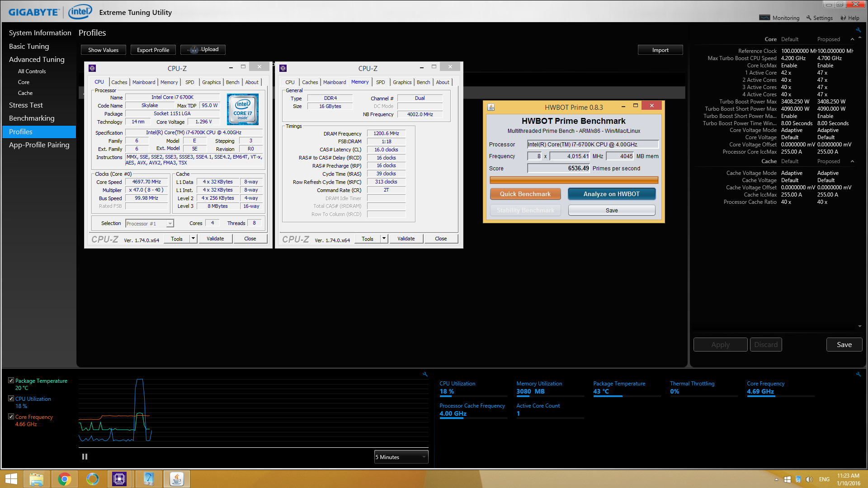Launch Google Chrome from the taskbar
Screen dimensions: 868x488
pos(64,479)
